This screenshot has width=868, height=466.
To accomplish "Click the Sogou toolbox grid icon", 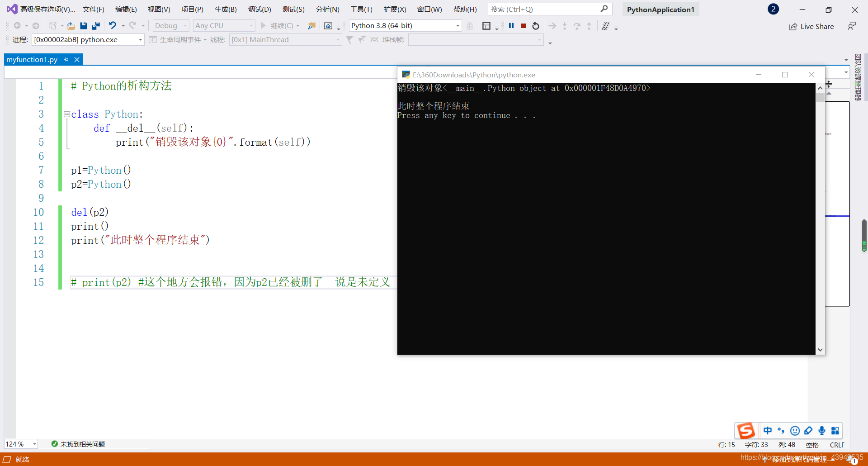I will [835, 430].
